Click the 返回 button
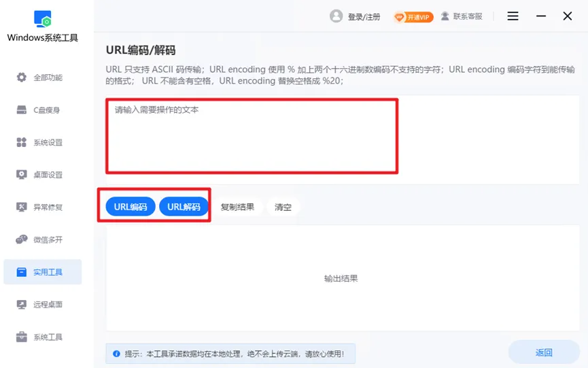 click(544, 352)
